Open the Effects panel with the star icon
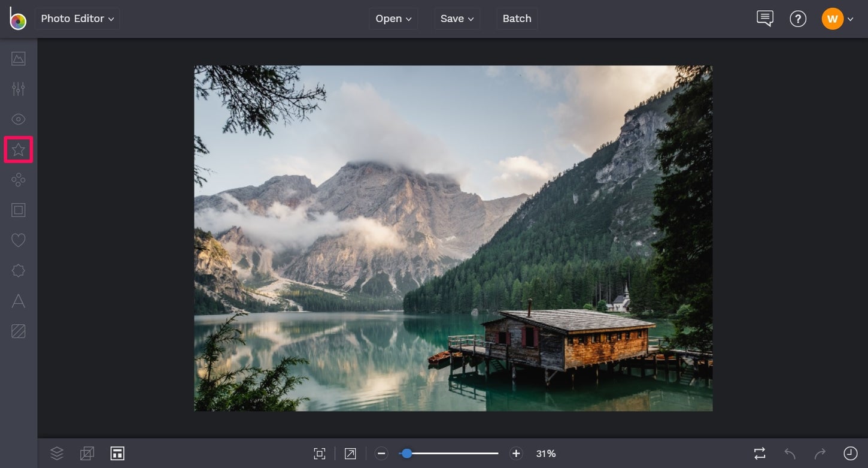Image resolution: width=868 pixels, height=468 pixels. pos(18,149)
